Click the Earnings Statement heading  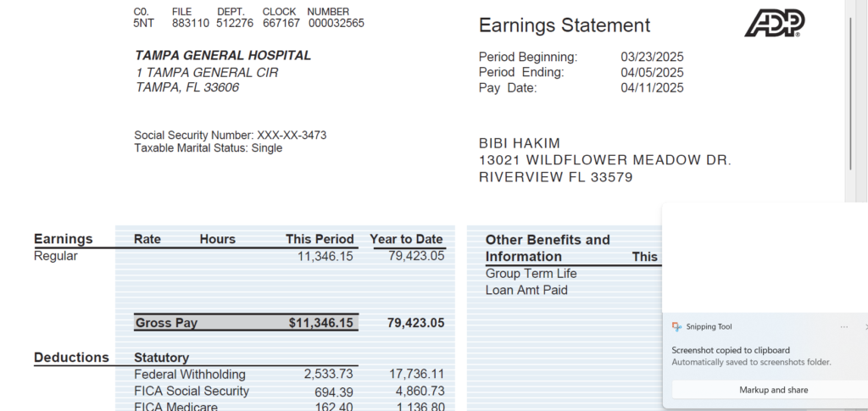click(565, 25)
